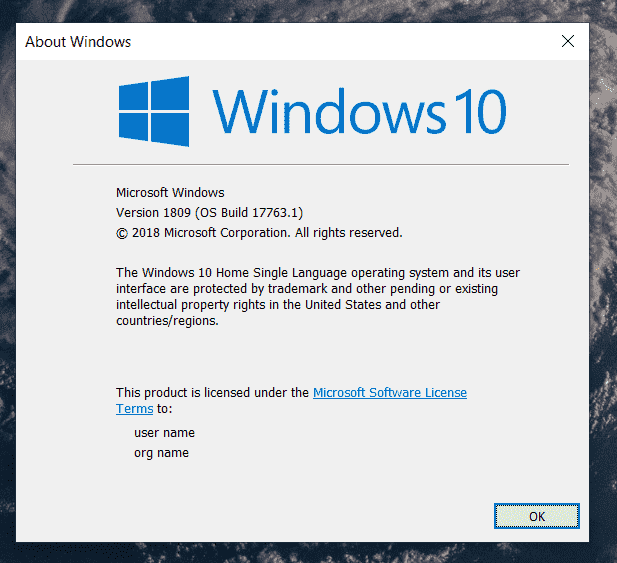Click "Version 1809 (OS Build 17763.1)" text
Screen dimensions: 617x563
(209, 212)
